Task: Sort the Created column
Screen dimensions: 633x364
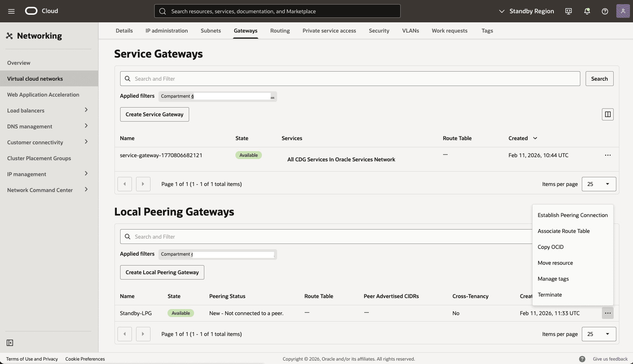Action: coord(523,138)
